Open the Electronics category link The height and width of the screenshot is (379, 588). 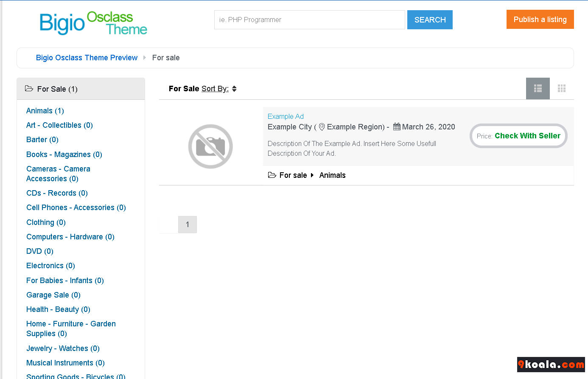tap(50, 266)
